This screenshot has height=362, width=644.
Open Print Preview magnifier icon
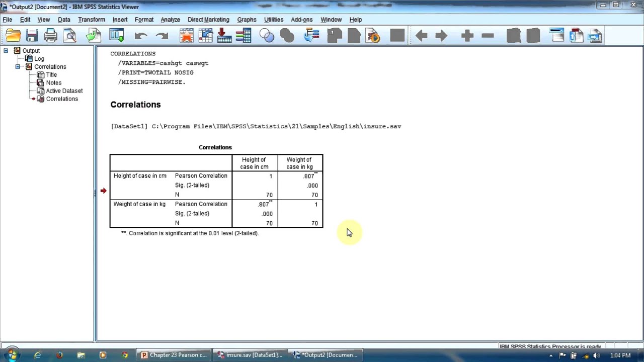[70, 36]
